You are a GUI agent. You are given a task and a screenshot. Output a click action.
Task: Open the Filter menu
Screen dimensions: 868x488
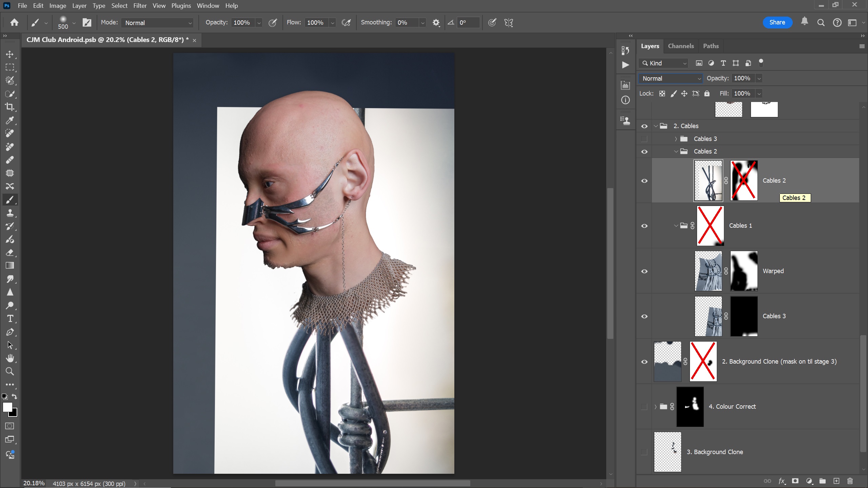(x=140, y=6)
